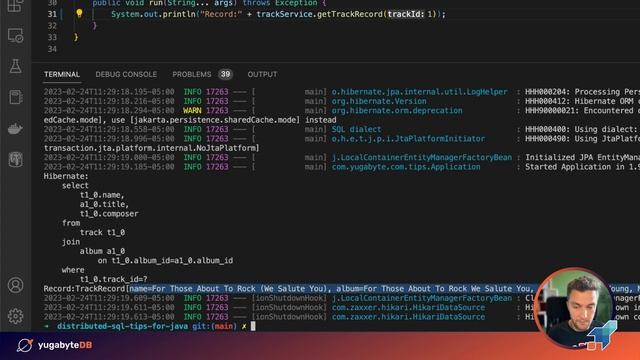Click 'select' keyword in SQL output

tap(75, 186)
